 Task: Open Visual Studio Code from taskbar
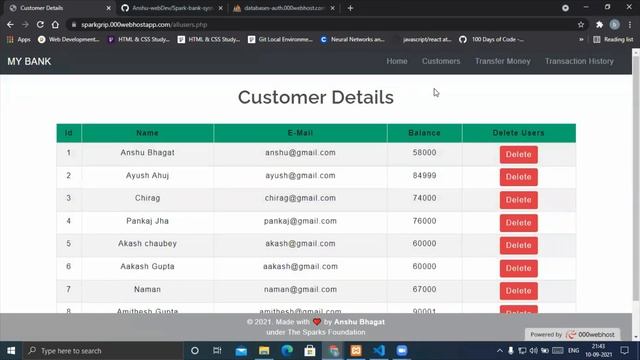click(379, 351)
